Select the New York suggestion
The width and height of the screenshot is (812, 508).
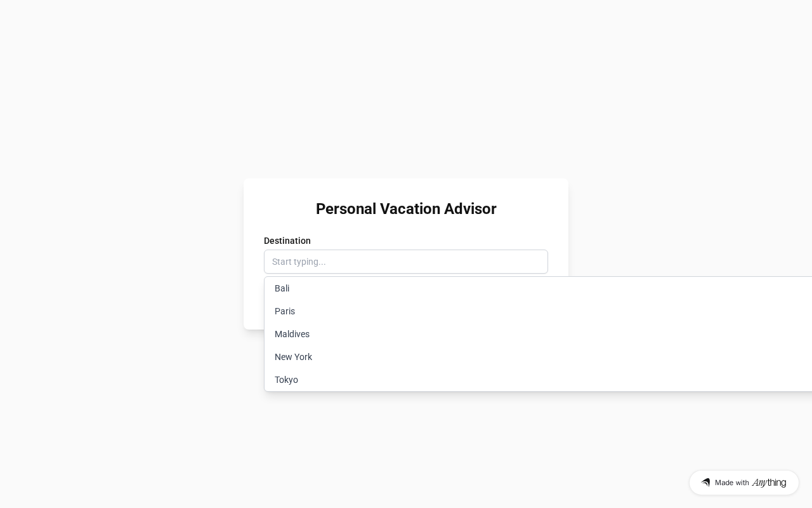[293, 357]
